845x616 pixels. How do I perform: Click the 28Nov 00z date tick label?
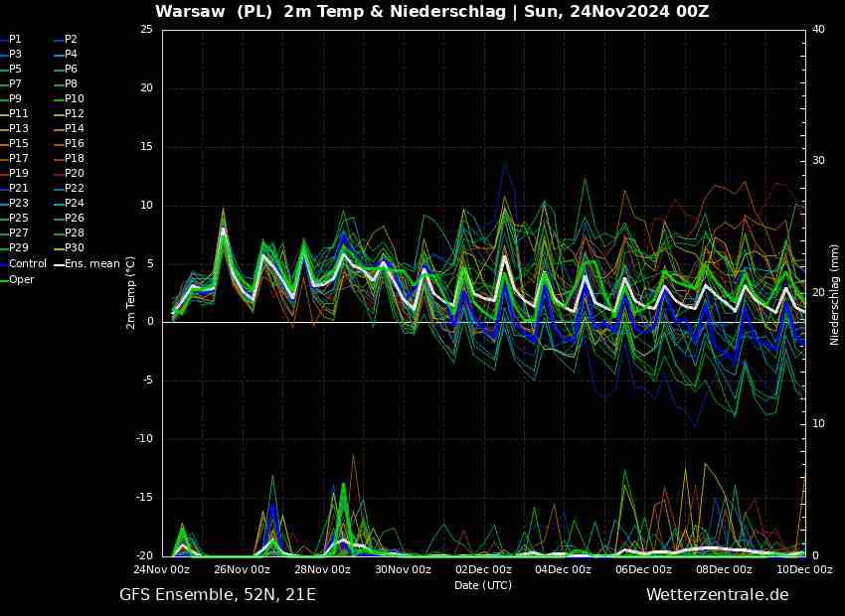click(323, 569)
